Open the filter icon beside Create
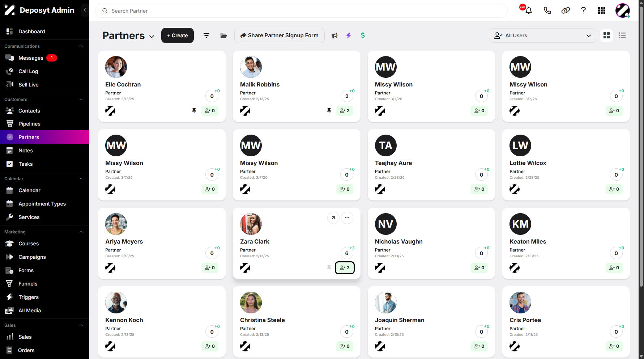 206,35
